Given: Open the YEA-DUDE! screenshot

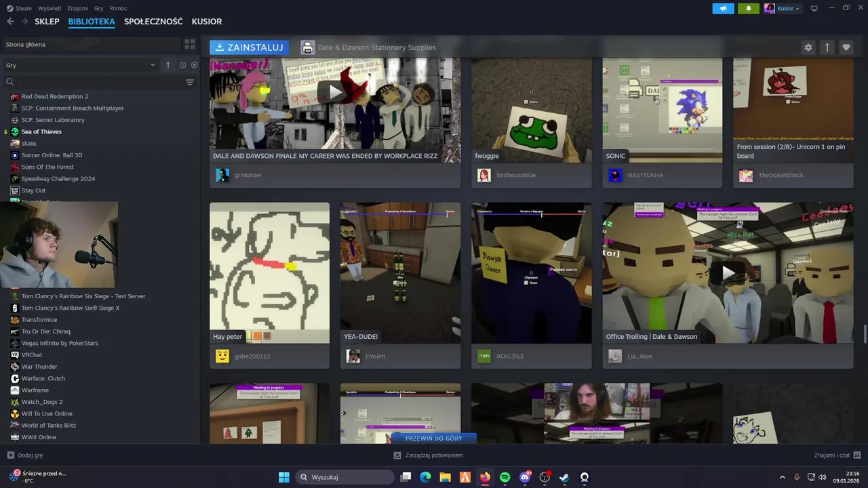Looking at the screenshot, I should coord(400,273).
